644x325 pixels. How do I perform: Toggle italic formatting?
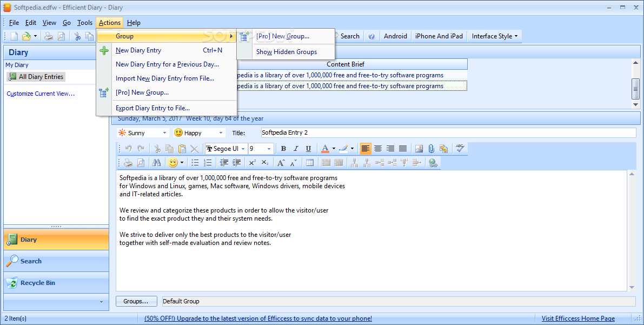pos(296,149)
